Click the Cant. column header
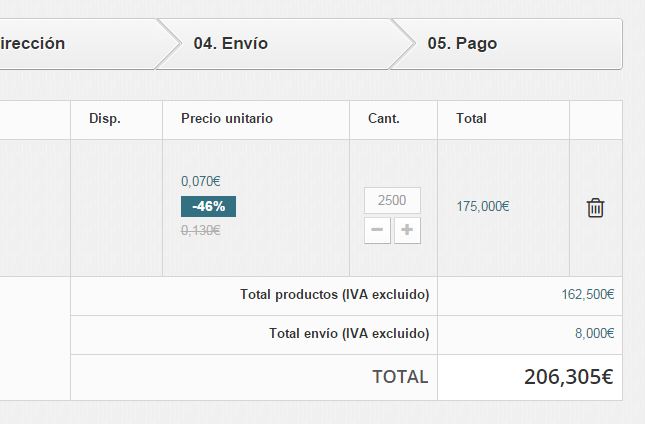645x424 pixels. pyautogui.click(x=384, y=118)
